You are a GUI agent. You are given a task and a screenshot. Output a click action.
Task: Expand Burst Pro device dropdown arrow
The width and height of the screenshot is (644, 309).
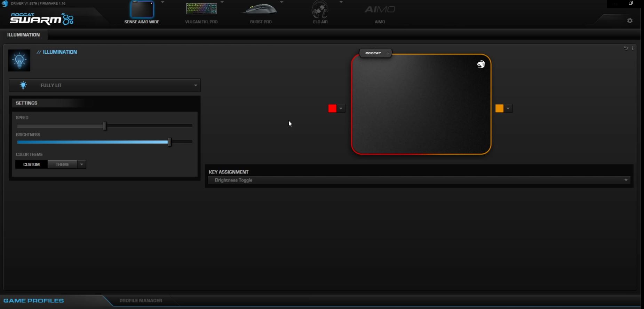[281, 2]
